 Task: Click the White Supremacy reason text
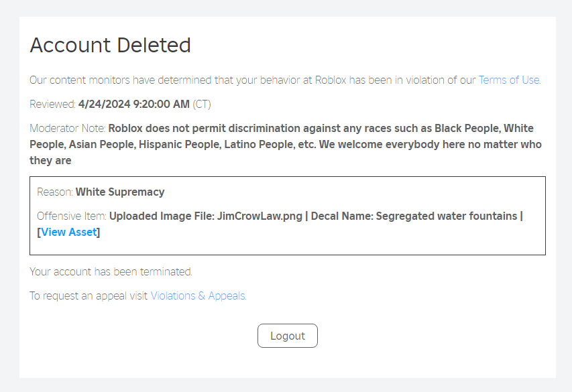[120, 192]
